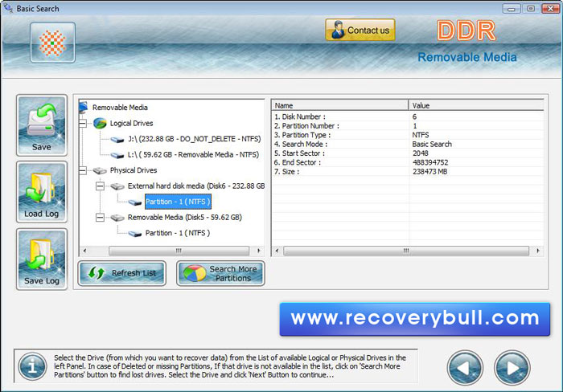Click Refresh List button
The height and width of the screenshot is (392, 563).
click(x=122, y=273)
